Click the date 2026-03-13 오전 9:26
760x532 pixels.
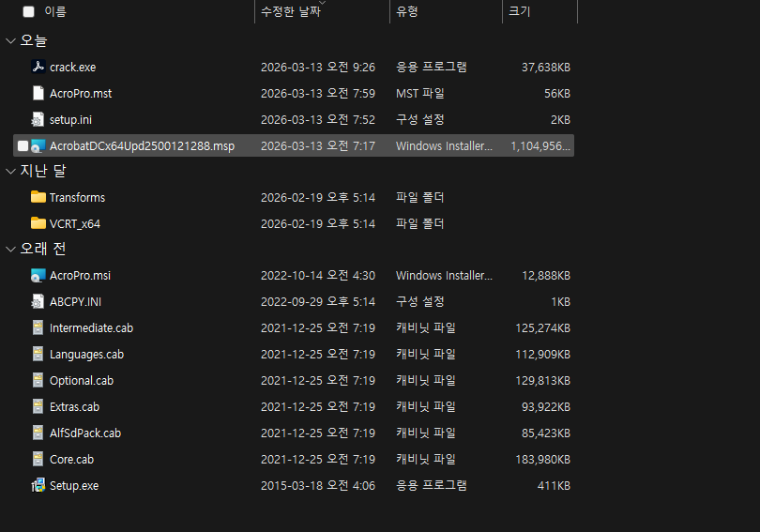(318, 68)
